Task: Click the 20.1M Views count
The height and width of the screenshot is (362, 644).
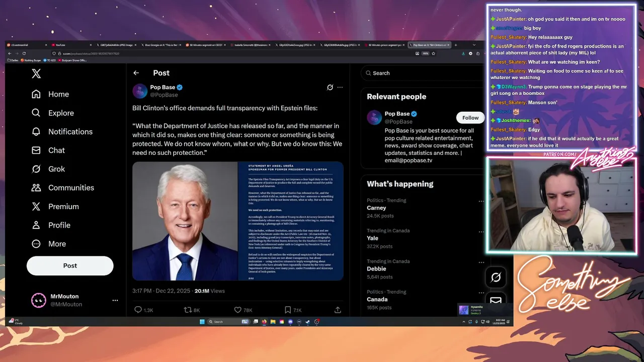Action: [209, 291]
